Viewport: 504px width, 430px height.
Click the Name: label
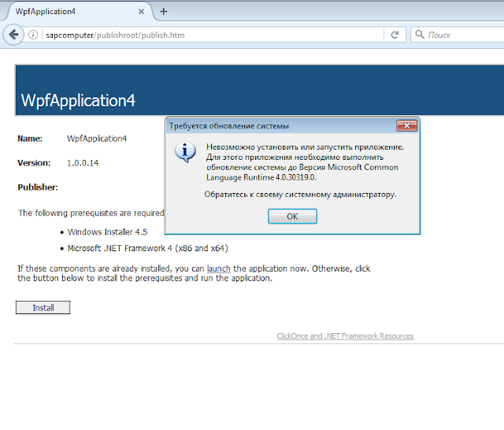[x=30, y=139]
